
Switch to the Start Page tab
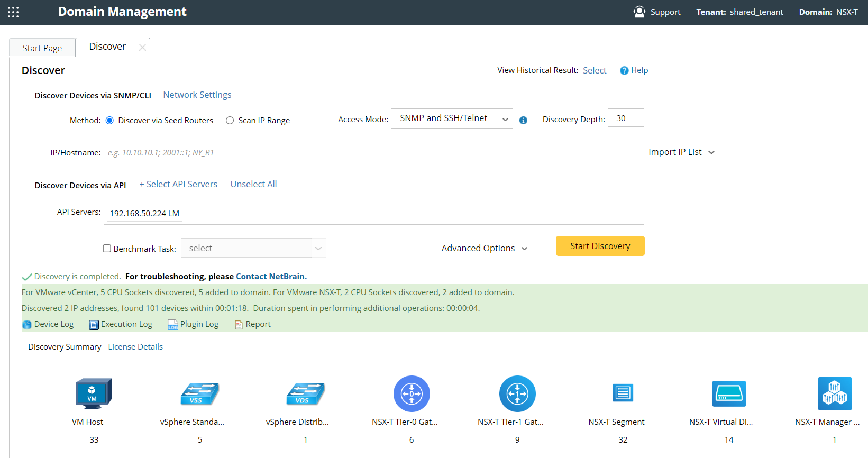42,48
